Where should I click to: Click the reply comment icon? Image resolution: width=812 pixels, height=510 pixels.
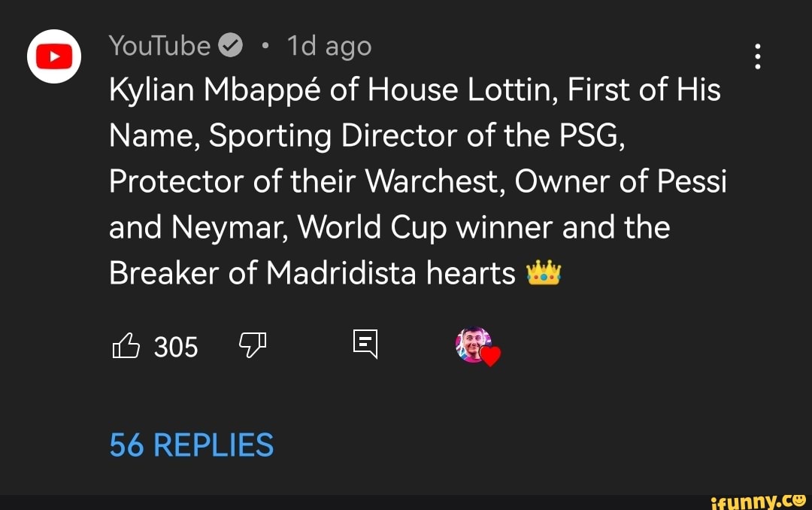click(x=365, y=345)
